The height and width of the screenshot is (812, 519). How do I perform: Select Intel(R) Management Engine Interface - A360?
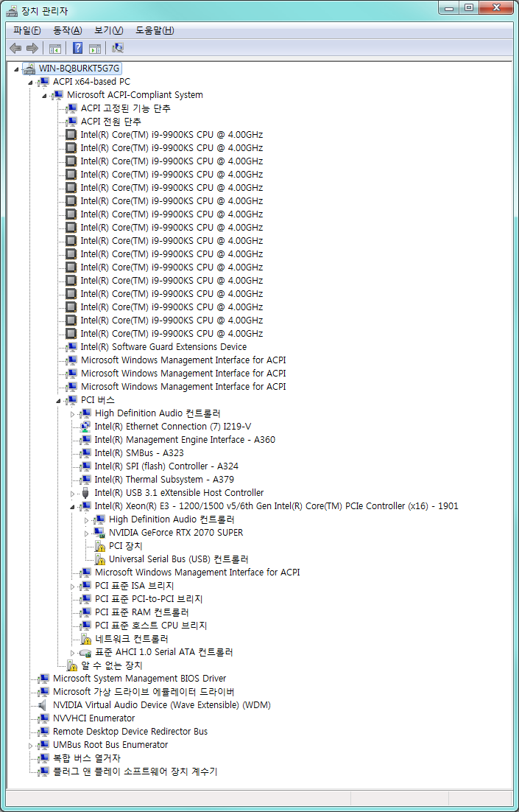(185, 440)
